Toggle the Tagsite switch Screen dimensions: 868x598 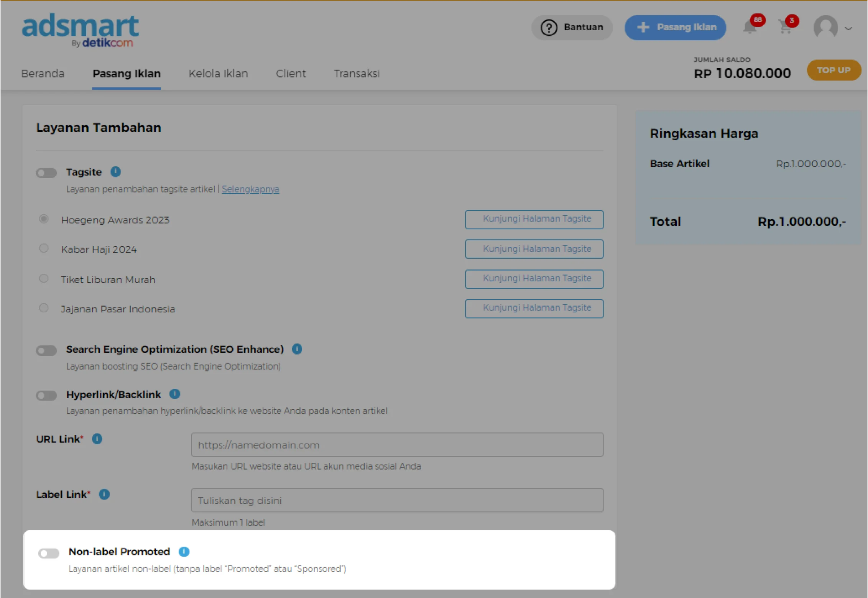(x=46, y=173)
